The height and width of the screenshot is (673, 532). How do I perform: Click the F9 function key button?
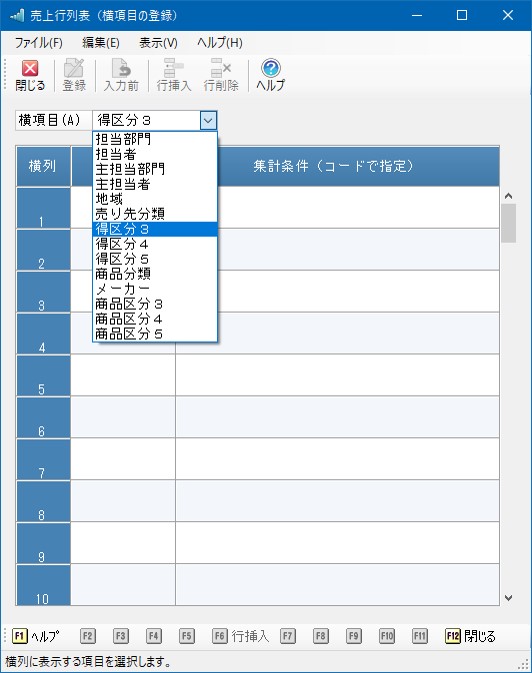(354, 636)
